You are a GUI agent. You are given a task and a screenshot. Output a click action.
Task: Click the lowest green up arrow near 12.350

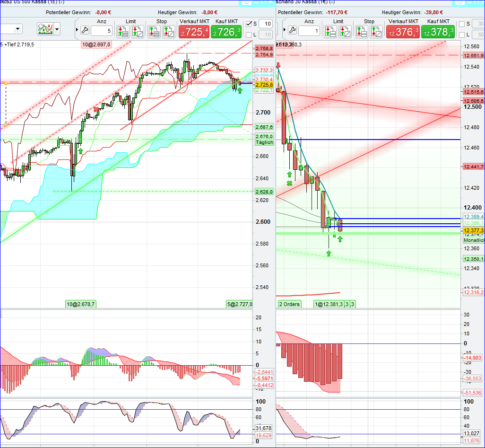(329, 253)
